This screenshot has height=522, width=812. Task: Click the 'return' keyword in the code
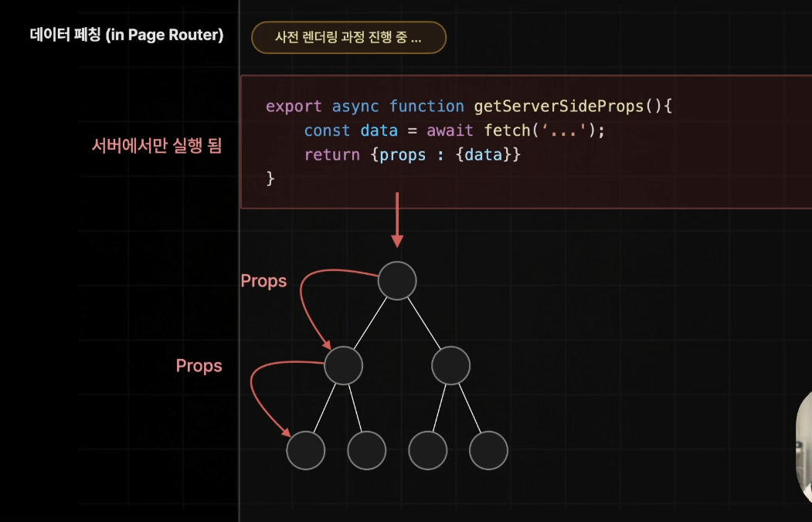click(332, 154)
